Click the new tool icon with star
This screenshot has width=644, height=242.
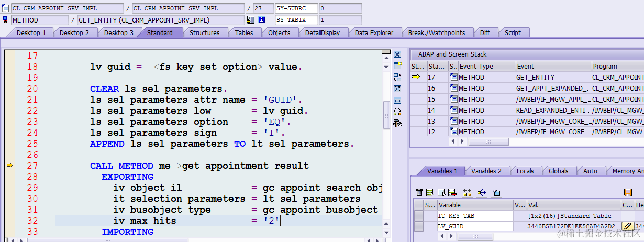397,65
